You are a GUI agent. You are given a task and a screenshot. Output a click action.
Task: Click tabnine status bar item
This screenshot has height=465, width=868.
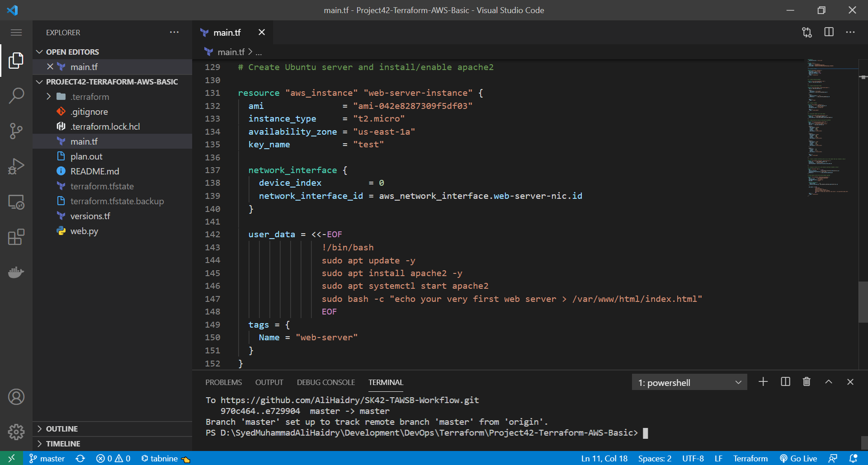click(x=165, y=458)
